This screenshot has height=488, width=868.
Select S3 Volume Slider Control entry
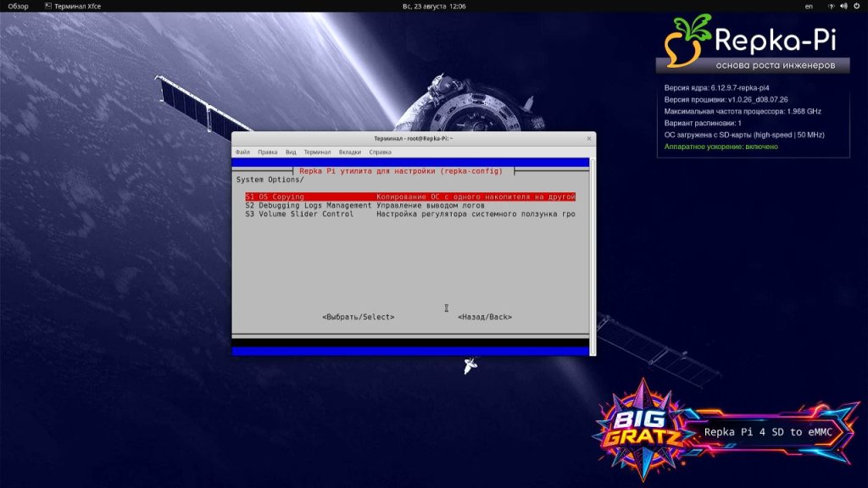click(410, 214)
